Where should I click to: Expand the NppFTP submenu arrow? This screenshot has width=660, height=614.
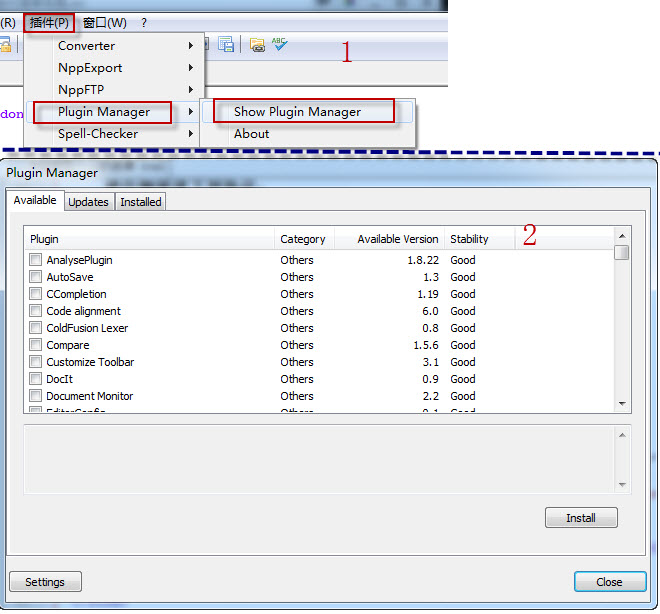pyautogui.click(x=191, y=89)
